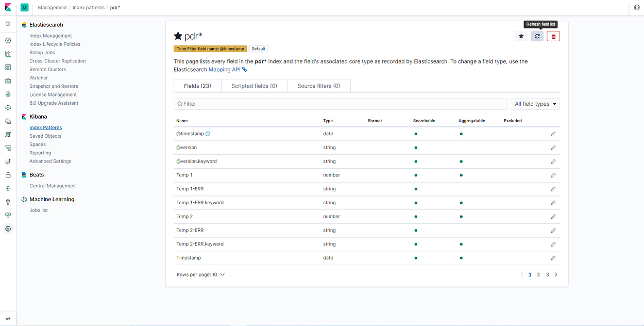
Task: Open the help menu icon at top right
Action: click(x=637, y=8)
